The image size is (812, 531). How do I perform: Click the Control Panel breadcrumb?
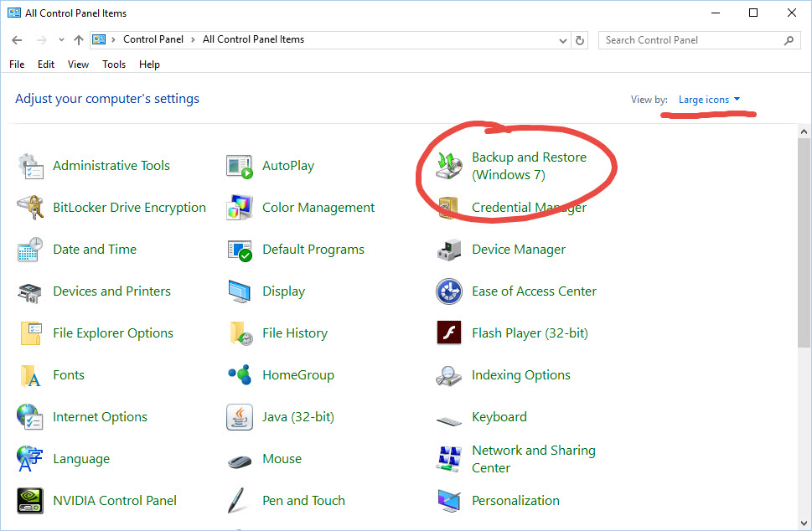(x=153, y=39)
